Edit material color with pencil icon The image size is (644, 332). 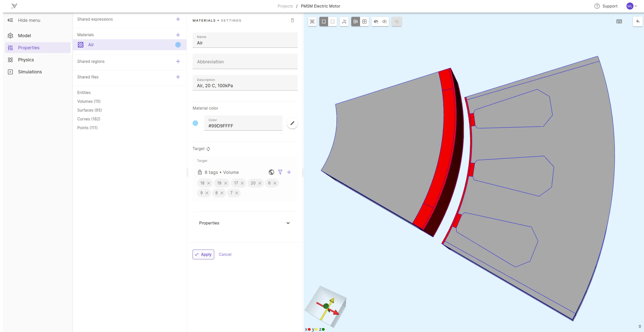click(x=292, y=123)
